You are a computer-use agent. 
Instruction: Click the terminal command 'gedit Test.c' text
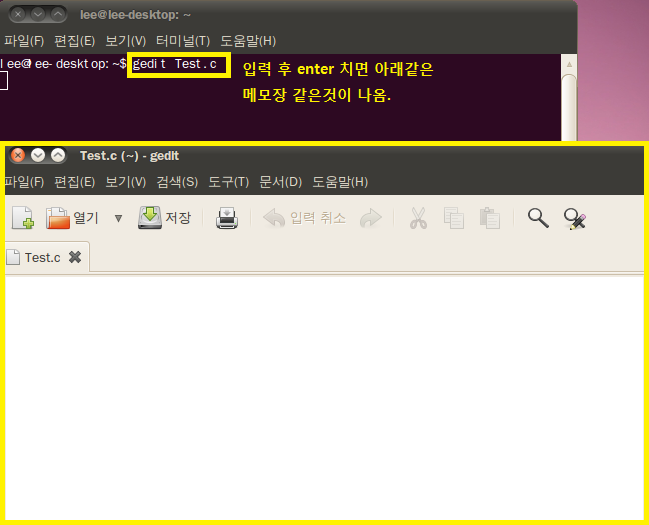(x=175, y=64)
